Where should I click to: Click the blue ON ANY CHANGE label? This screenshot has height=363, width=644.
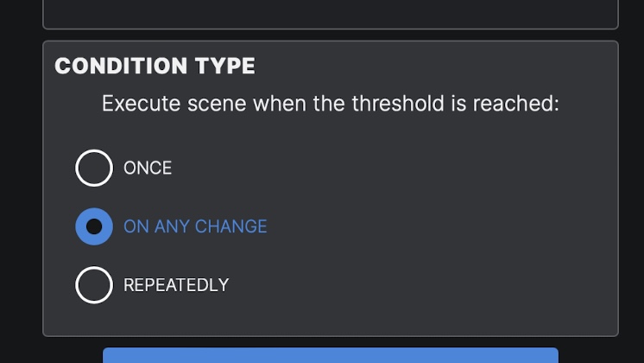(x=195, y=226)
